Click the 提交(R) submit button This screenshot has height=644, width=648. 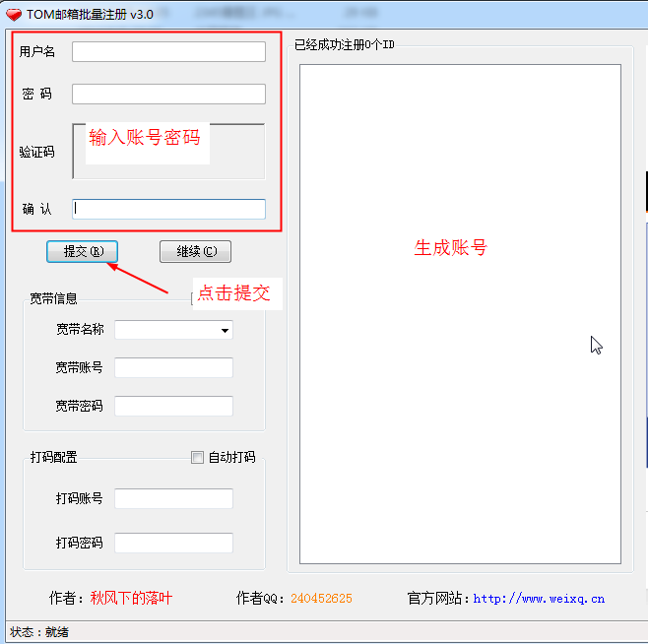[83, 251]
